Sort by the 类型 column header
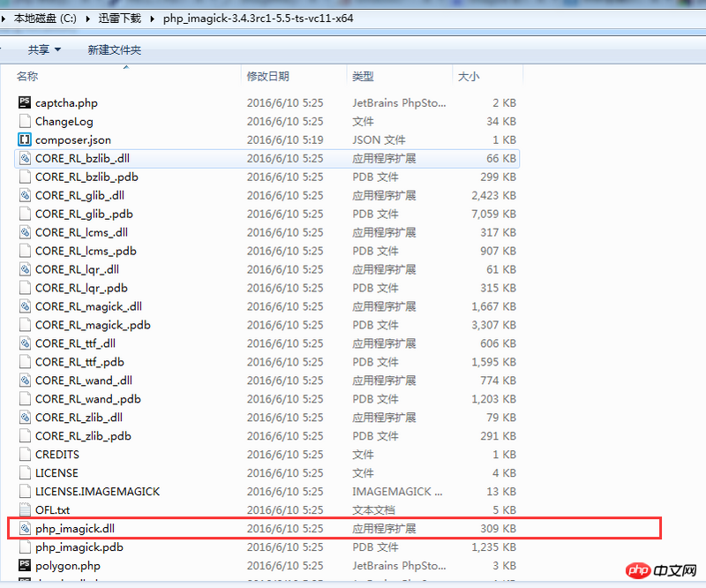706x588 pixels. [363, 76]
